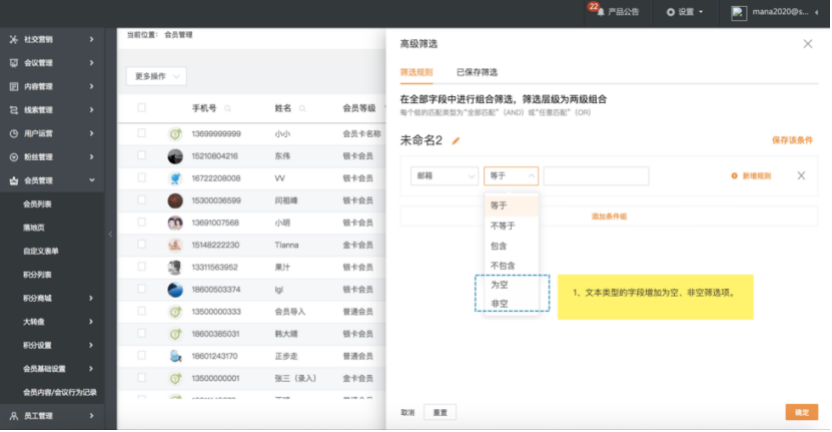The image size is (832, 432).
Task: Click the 用户运营 clock icon
Action: (x=14, y=134)
